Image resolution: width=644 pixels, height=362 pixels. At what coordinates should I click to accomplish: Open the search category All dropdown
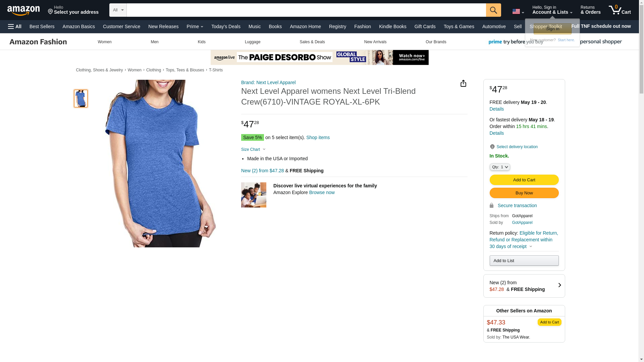point(118,10)
